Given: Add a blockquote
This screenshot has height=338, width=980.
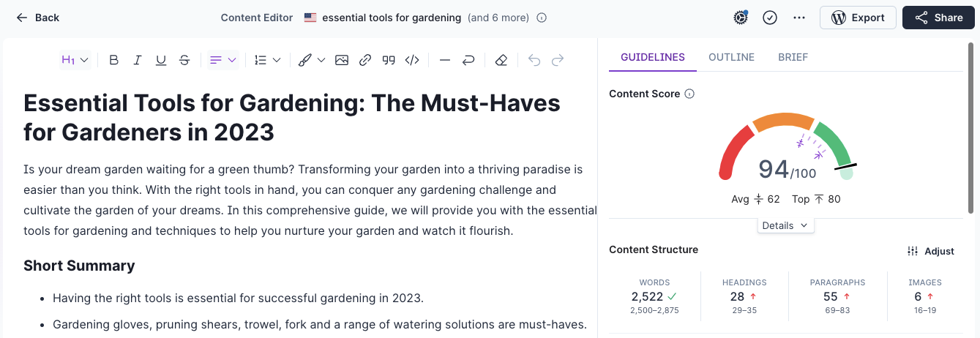Looking at the screenshot, I should click(389, 60).
